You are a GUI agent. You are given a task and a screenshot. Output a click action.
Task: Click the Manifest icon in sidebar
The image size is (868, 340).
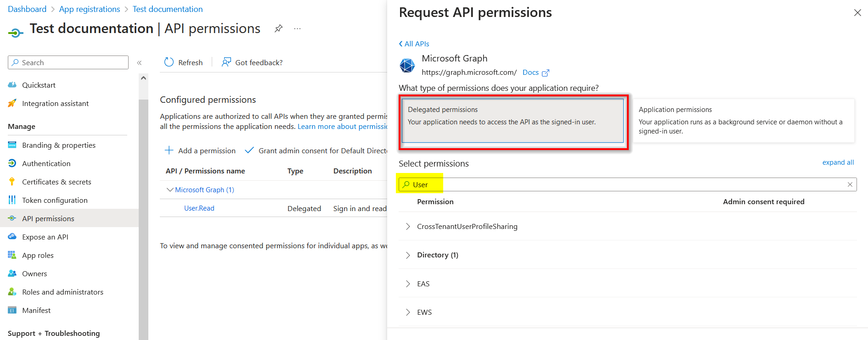coord(12,310)
